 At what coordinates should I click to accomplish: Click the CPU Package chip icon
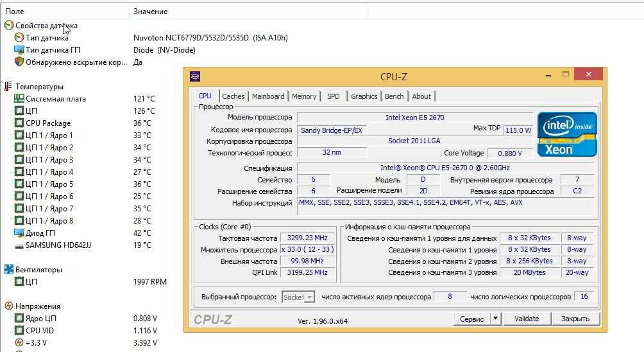click(x=19, y=123)
